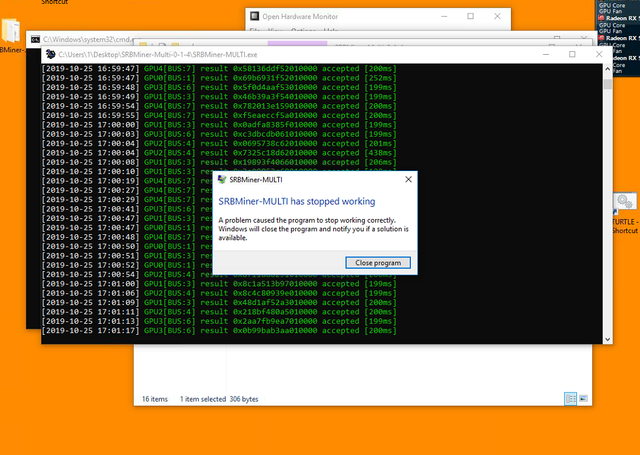Switch Explorer to details view icon
This screenshot has height=455, width=640.
pos(570,399)
